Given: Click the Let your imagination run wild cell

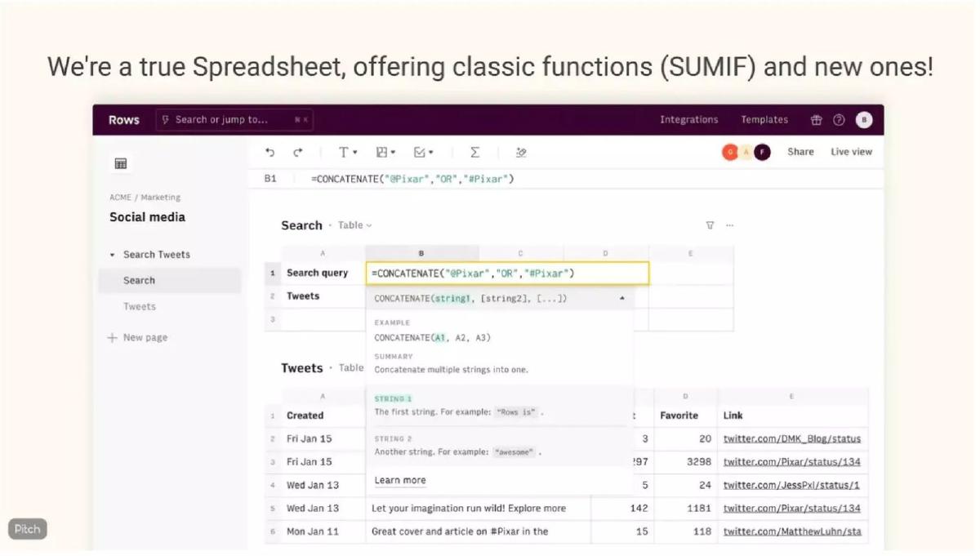Looking at the screenshot, I should tap(478, 508).
